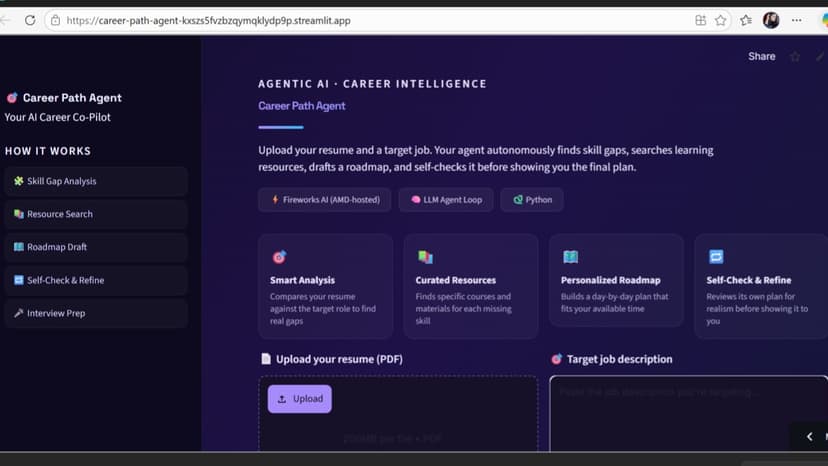828x466 pixels.
Task: Click the left chevron at bottom right
Action: [x=810, y=436]
